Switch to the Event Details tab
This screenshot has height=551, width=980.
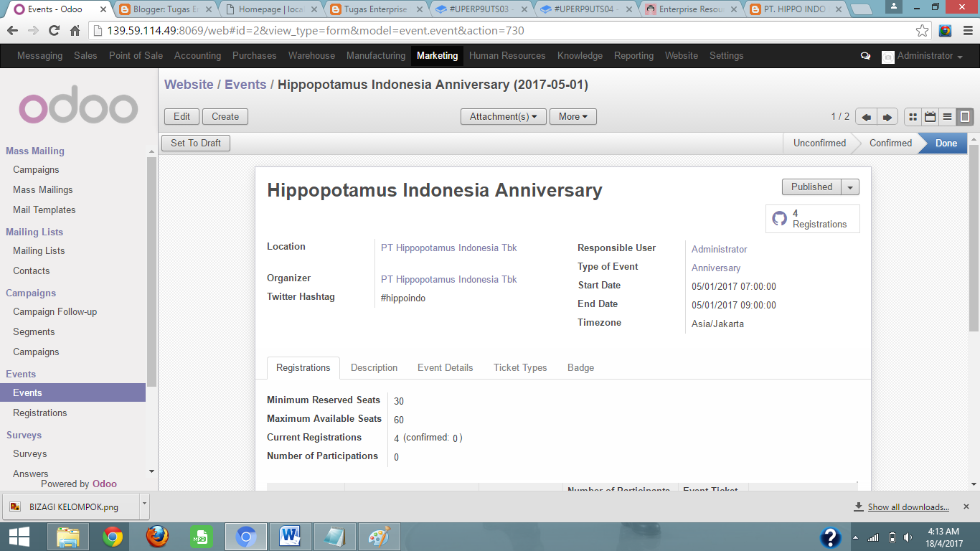pyautogui.click(x=445, y=368)
